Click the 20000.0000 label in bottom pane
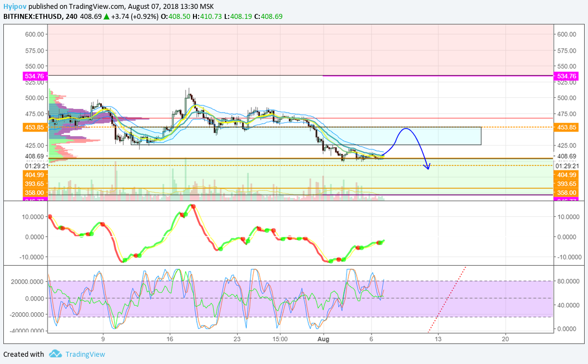Viewport: 588px width, 364px height. 28,282
